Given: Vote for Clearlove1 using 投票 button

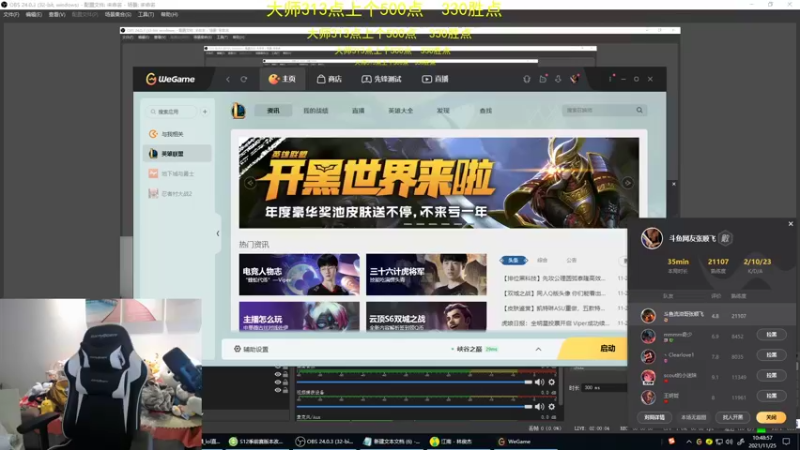Looking at the screenshot, I should tap(771, 355).
